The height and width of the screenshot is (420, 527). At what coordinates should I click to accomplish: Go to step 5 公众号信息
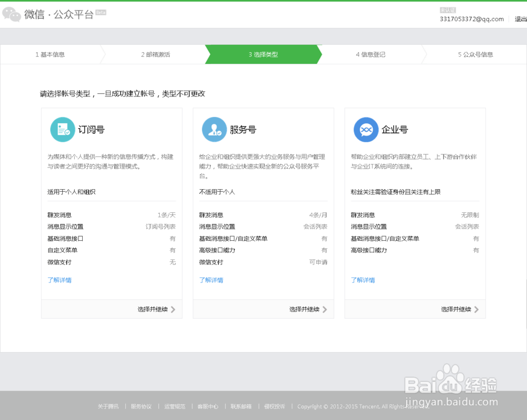pos(475,54)
